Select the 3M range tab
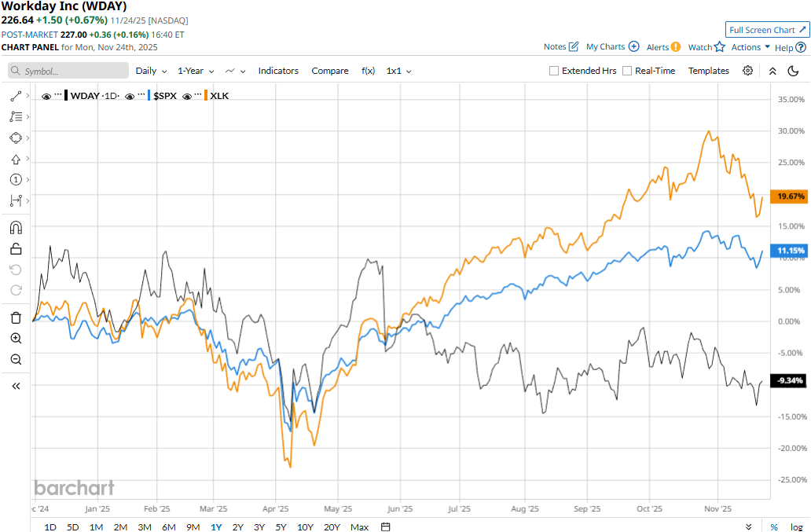The width and height of the screenshot is (811, 532). (145, 526)
